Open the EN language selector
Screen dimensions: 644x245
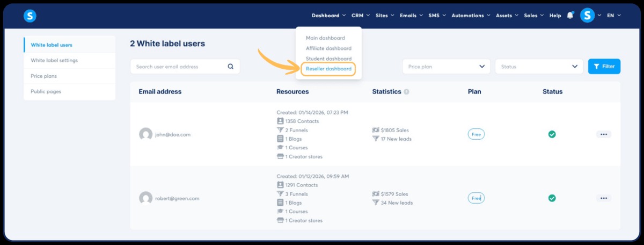click(613, 16)
